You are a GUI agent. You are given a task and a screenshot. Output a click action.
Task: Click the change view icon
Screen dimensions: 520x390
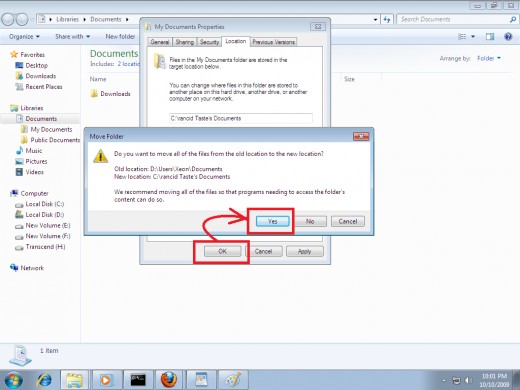[462, 36]
